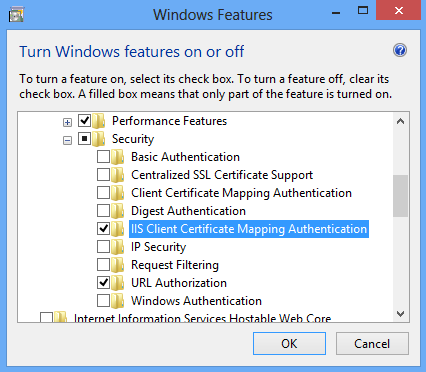Image resolution: width=426 pixels, height=372 pixels.
Task: Select the Basic Authentication label
Action: tap(185, 157)
